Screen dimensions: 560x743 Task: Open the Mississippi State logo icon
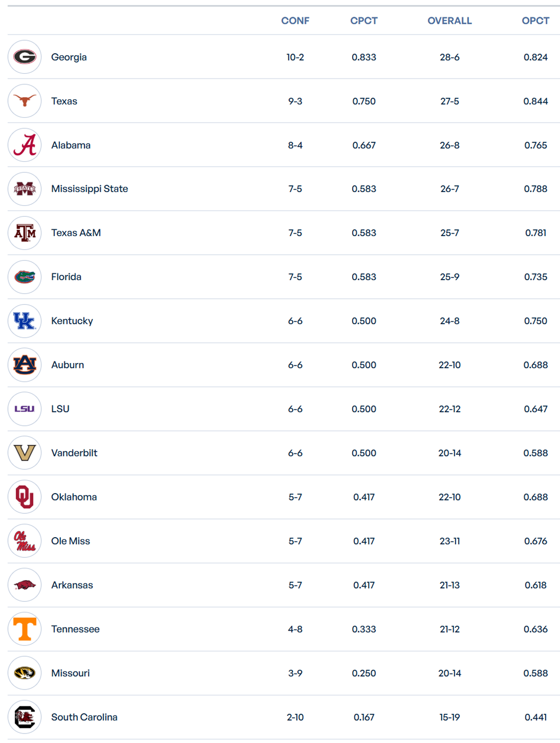(x=24, y=189)
